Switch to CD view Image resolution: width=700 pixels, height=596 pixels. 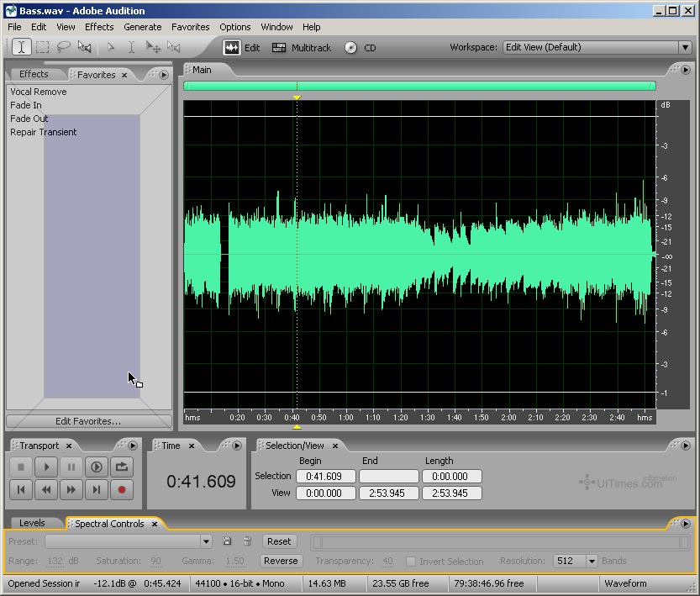pyautogui.click(x=361, y=48)
